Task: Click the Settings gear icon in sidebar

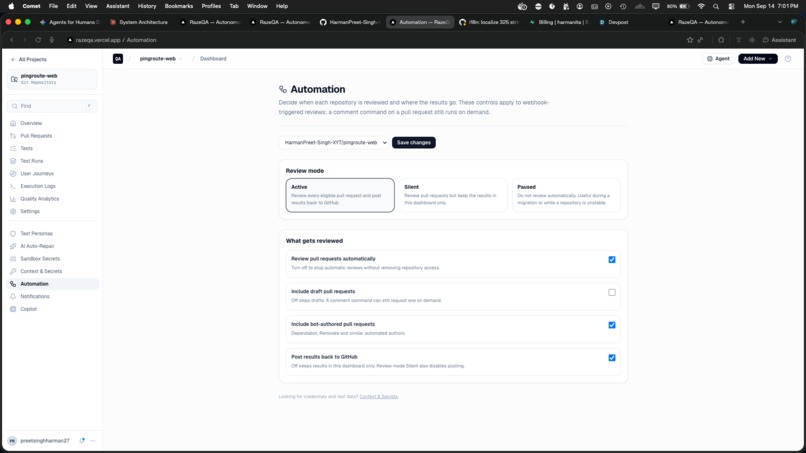Action: (x=13, y=211)
